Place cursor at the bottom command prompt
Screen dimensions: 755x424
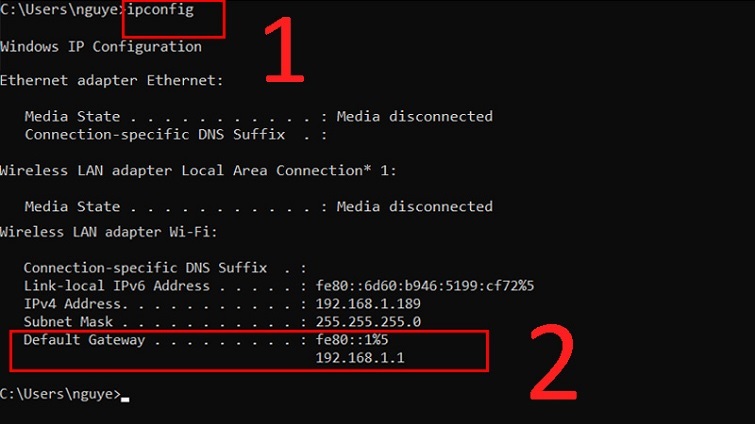click(x=125, y=394)
